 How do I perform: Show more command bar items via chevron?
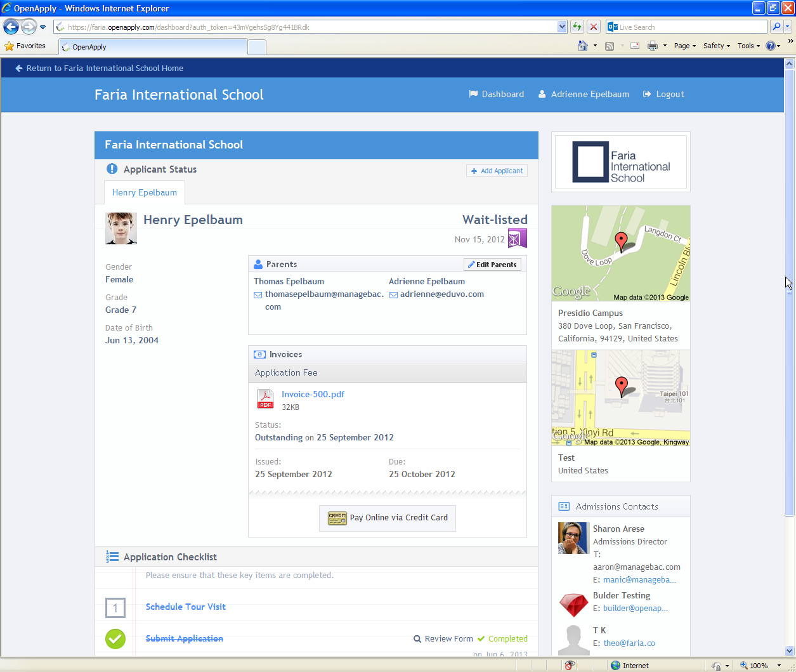(790, 41)
